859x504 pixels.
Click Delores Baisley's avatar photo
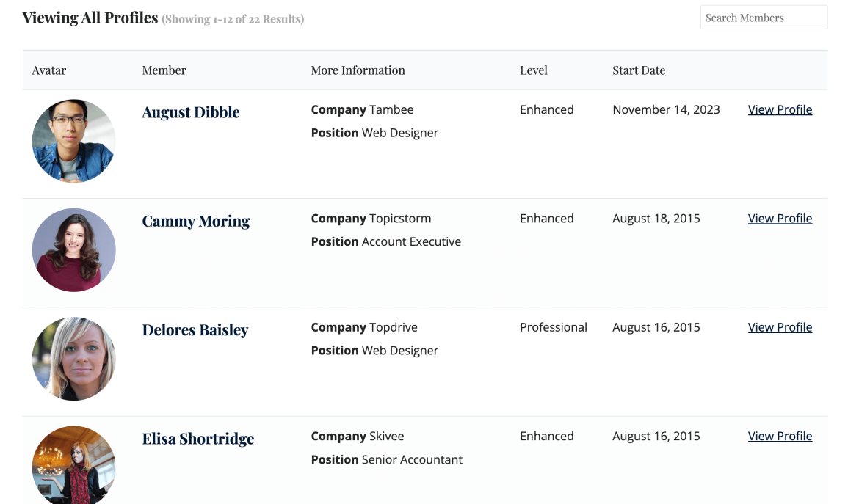pyautogui.click(x=73, y=359)
